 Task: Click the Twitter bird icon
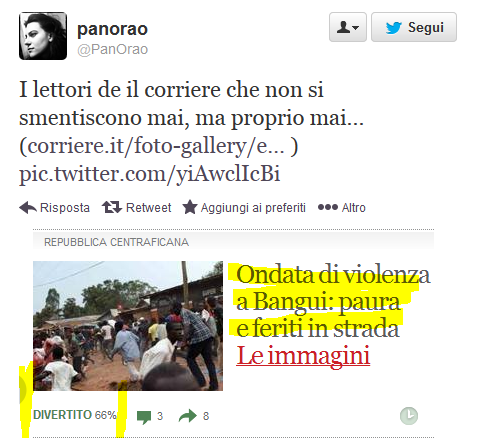[x=394, y=28]
